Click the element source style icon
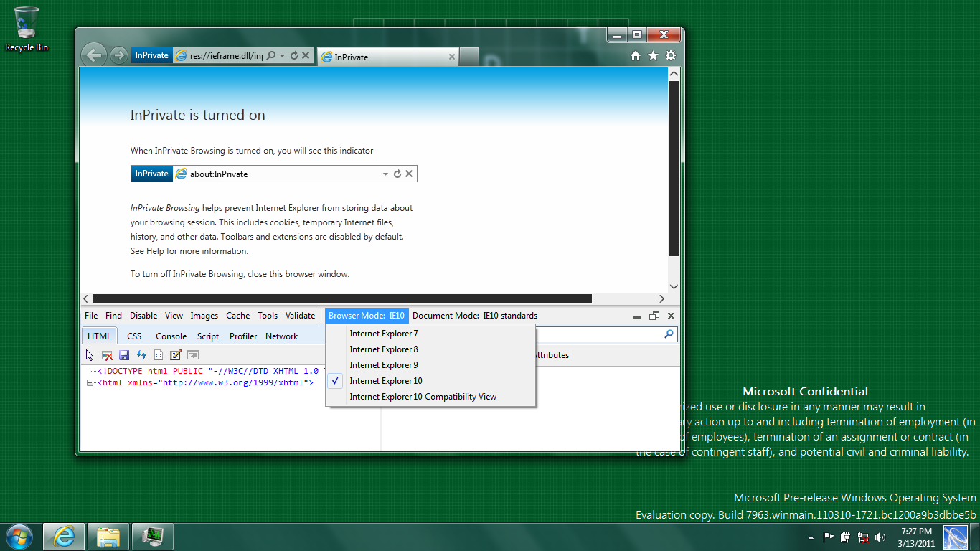 click(159, 355)
